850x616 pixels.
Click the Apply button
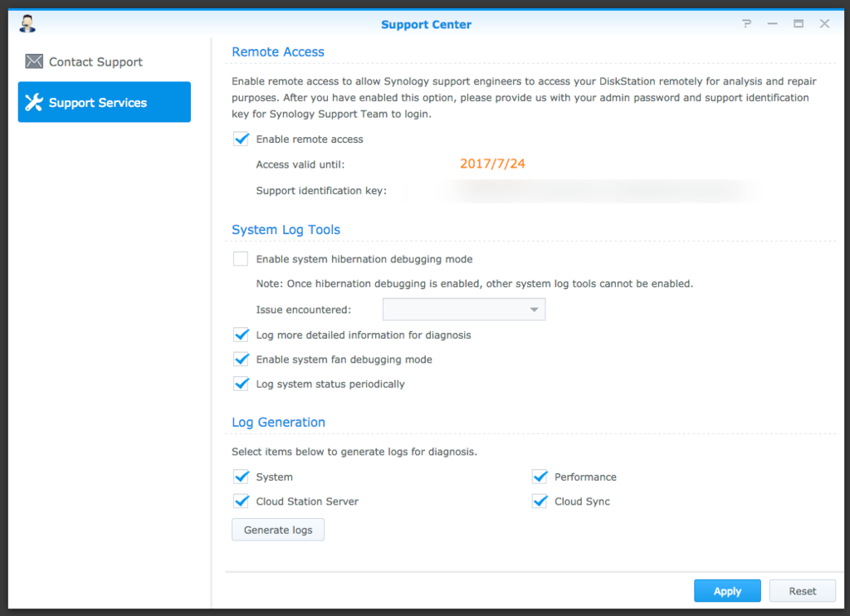pos(727,591)
